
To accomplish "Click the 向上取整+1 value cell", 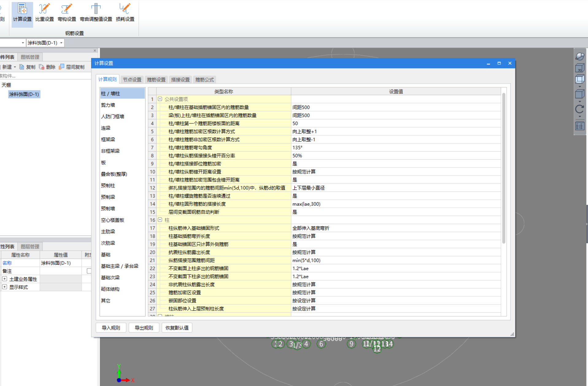I will coord(396,131).
